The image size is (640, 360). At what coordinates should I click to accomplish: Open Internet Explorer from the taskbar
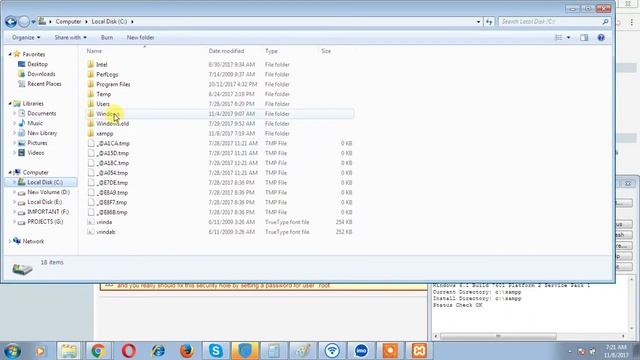pos(158,351)
